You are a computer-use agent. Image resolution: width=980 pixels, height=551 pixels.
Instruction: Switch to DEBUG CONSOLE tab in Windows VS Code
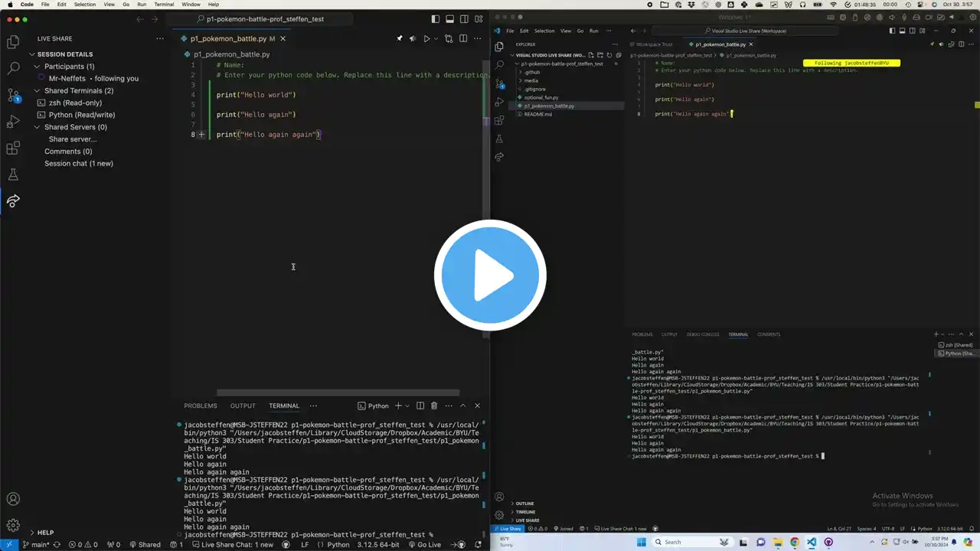coord(703,334)
